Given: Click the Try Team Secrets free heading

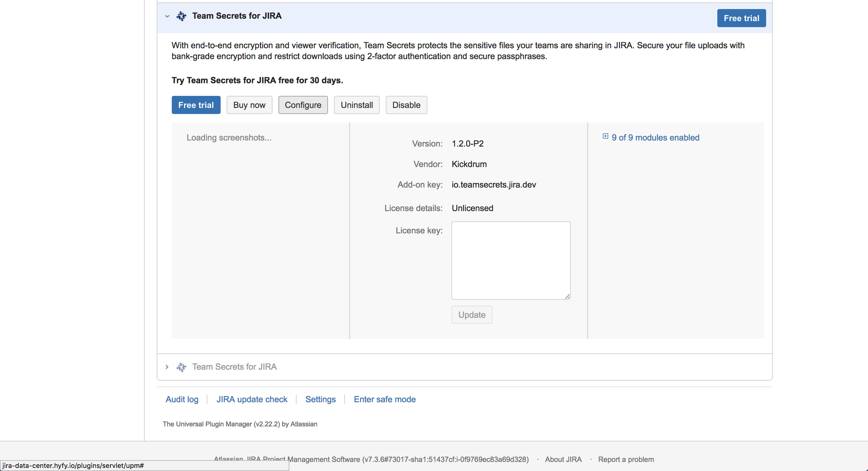Looking at the screenshot, I should (257, 80).
